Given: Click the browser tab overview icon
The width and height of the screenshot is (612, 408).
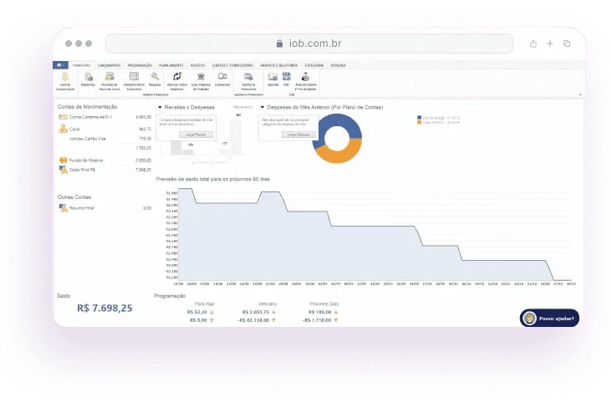Looking at the screenshot, I should click(567, 43).
